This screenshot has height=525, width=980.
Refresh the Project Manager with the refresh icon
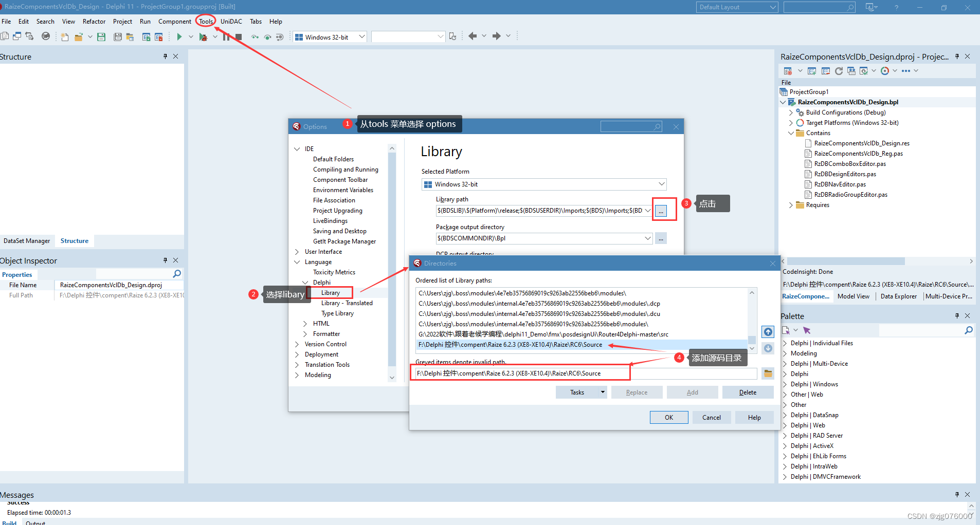click(x=839, y=70)
